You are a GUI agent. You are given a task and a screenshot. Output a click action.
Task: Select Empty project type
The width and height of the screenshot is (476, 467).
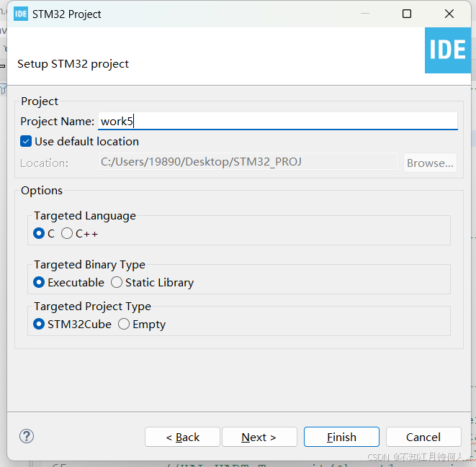pyautogui.click(x=124, y=325)
